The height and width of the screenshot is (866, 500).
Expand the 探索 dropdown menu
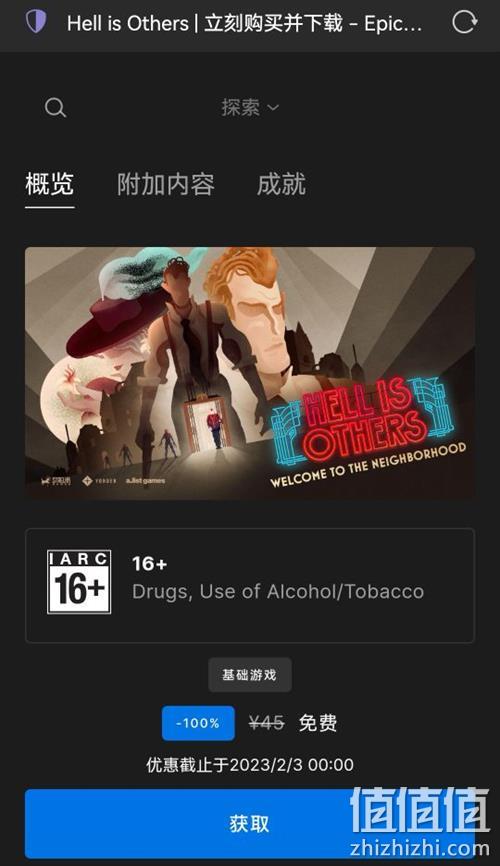[x=250, y=107]
